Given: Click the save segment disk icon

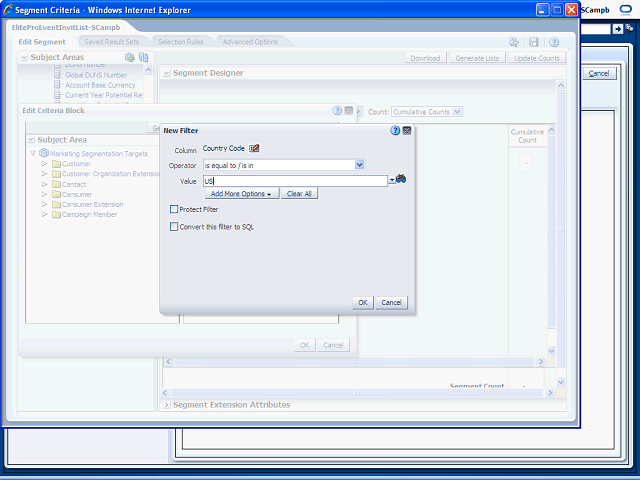Looking at the screenshot, I should coord(533,42).
